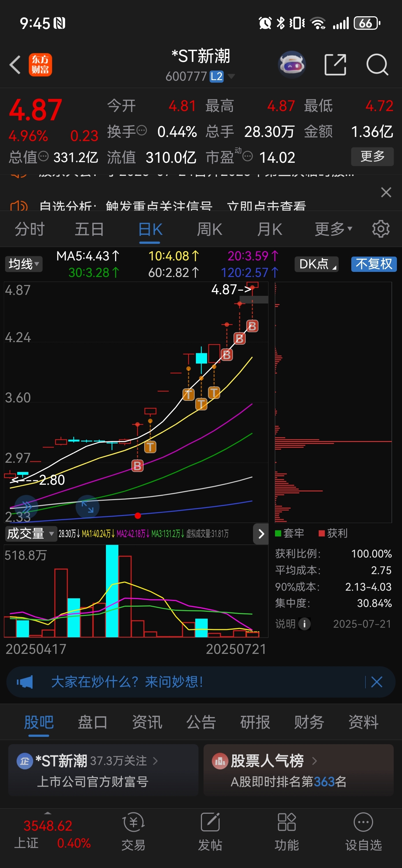Switch to the 分时 tab
This screenshot has width=402, height=868.
pyautogui.click(x=30, y=229)
